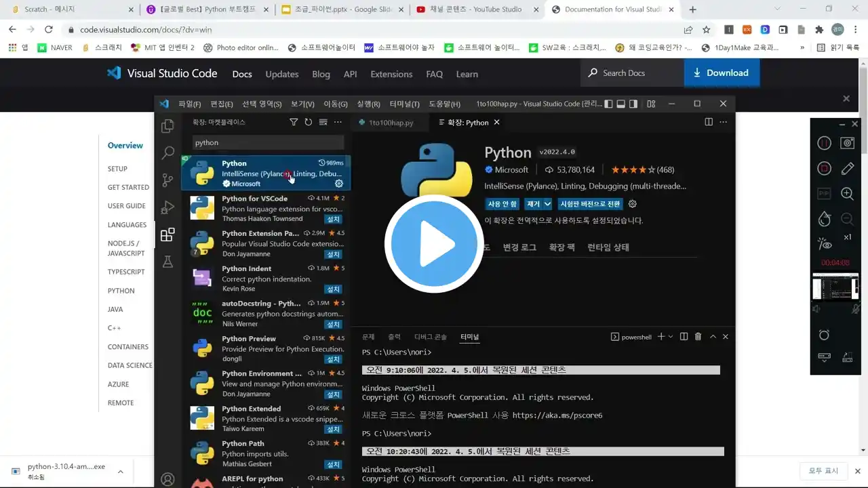Screen dimensions: 868x488
Task: Open python-3.10.4 download options chevron
Action: pyautogui.click(x=120, y=472)
